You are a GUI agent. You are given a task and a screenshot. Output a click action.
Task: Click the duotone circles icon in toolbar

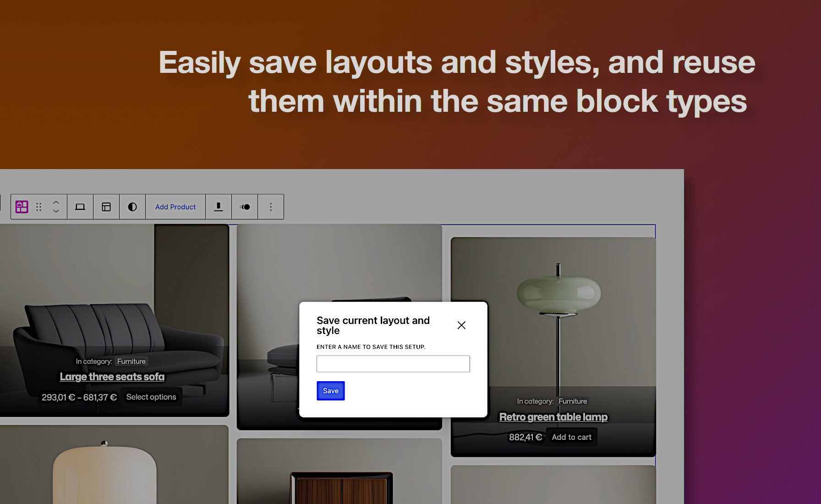[245, 207]
